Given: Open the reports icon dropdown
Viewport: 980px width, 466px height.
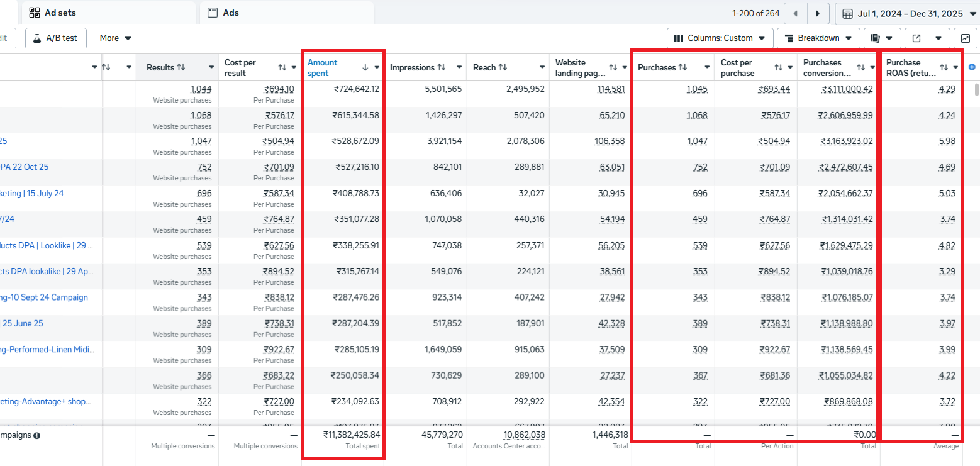Looking at the screenshot, I should (x=881, y=38).
